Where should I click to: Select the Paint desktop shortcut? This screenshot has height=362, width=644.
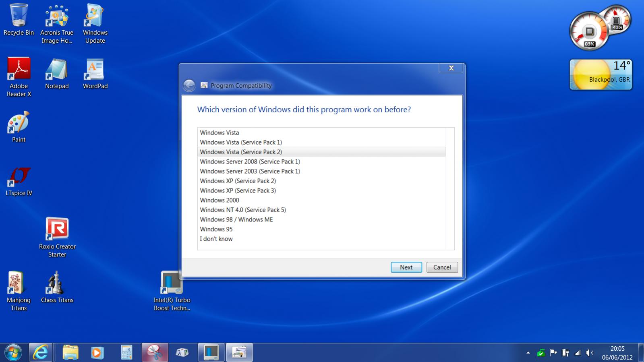click(19, 127)
